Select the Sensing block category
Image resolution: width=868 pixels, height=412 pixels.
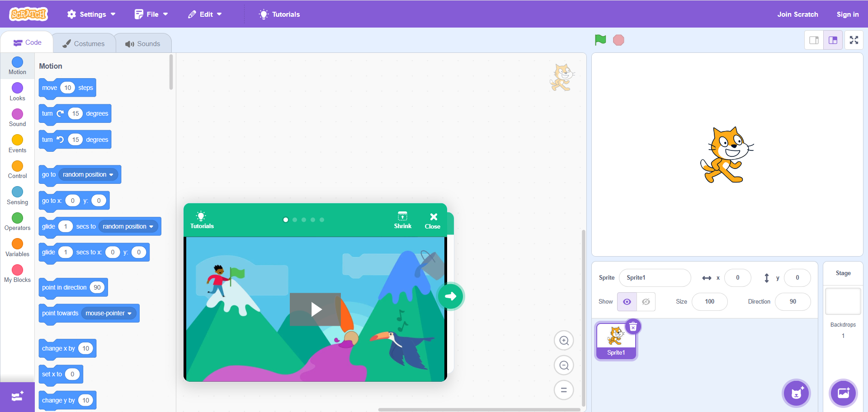(17, 195)
